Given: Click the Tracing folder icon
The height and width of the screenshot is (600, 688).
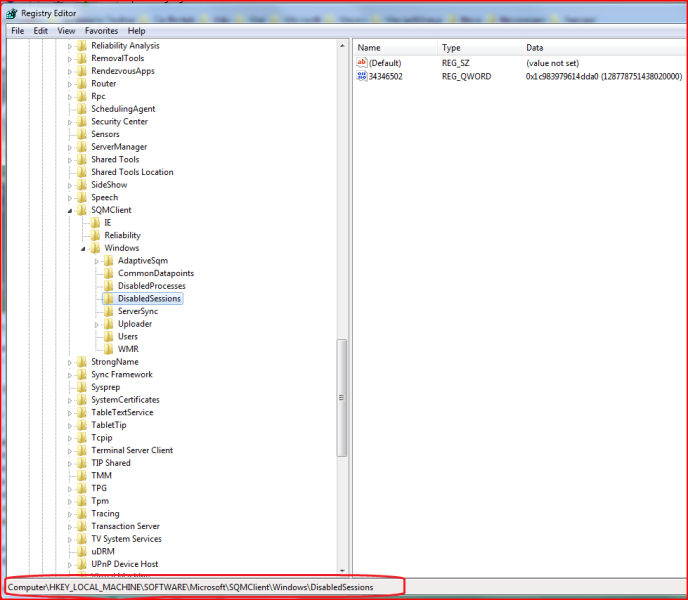Looking at the screenshot, I should pos(82,514).
